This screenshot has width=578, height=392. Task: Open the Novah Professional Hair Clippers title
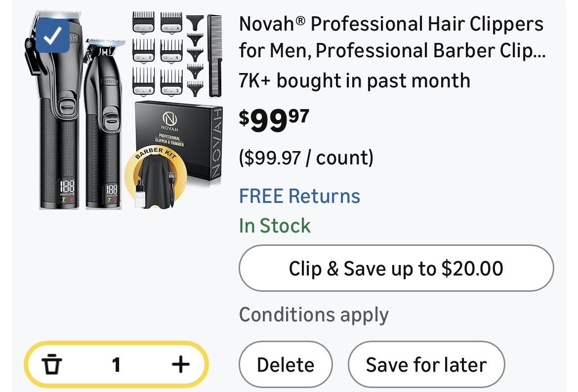point(391,38)
